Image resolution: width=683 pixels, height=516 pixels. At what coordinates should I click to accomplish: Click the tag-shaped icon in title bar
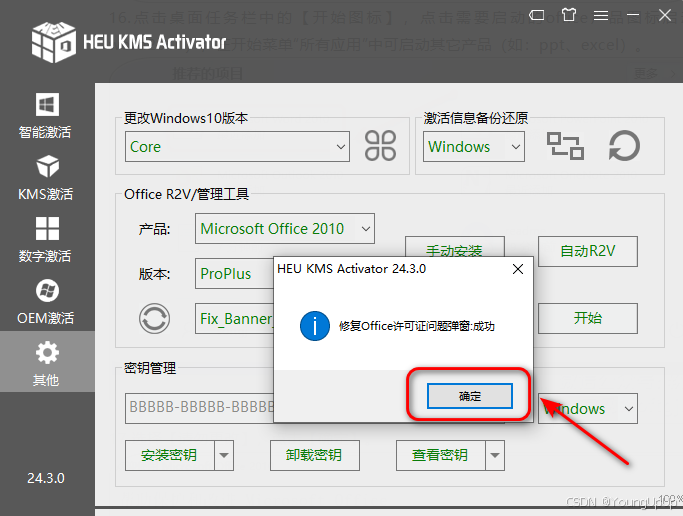click(x=537, y=16)
